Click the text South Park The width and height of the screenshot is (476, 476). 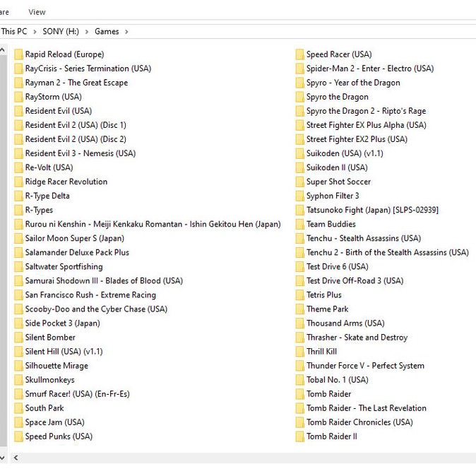point(44,408)
